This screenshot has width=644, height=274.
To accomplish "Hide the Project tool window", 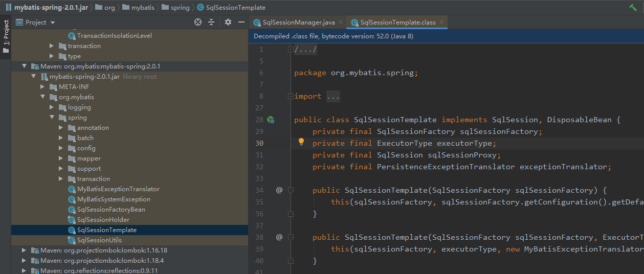I will (240, 22).
